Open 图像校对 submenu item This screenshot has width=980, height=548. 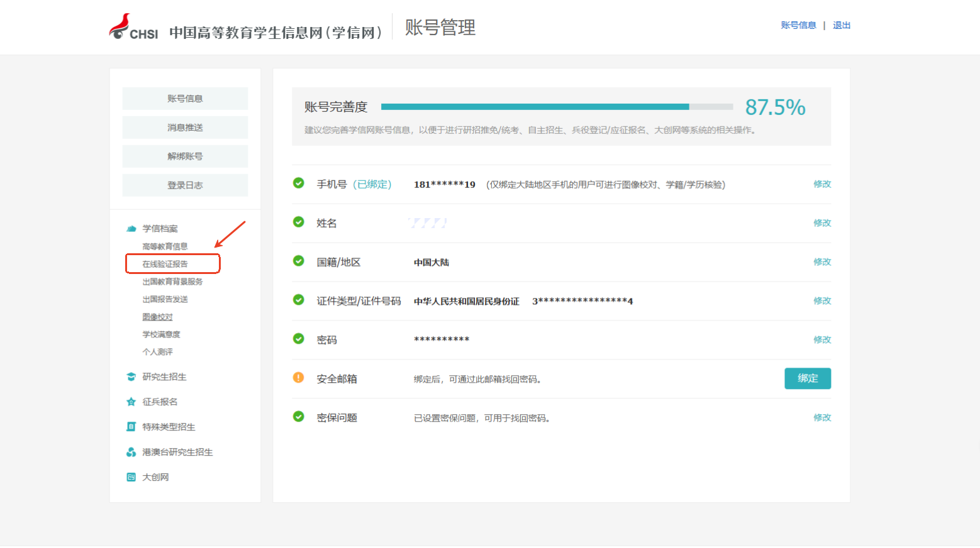pyautogui.click(x=157, y=317)
